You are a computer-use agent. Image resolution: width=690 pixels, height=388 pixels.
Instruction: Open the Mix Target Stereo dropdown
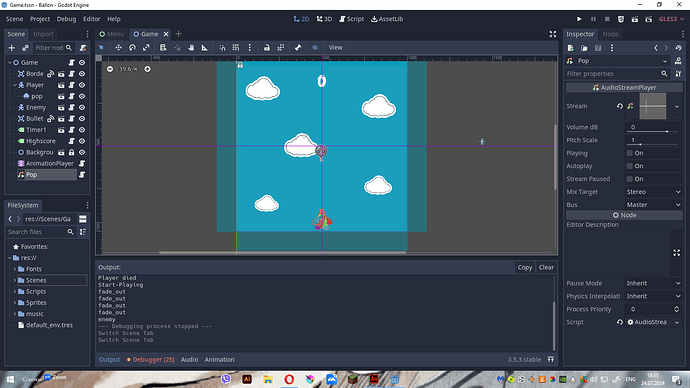click(653, 192)
